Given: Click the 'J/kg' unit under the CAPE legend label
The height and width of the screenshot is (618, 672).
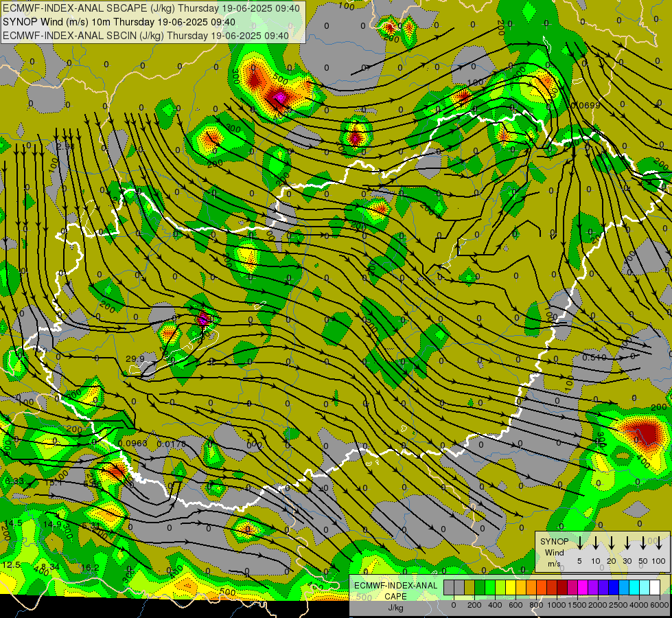Looking at the screenshot, I should tap(395, 608).
